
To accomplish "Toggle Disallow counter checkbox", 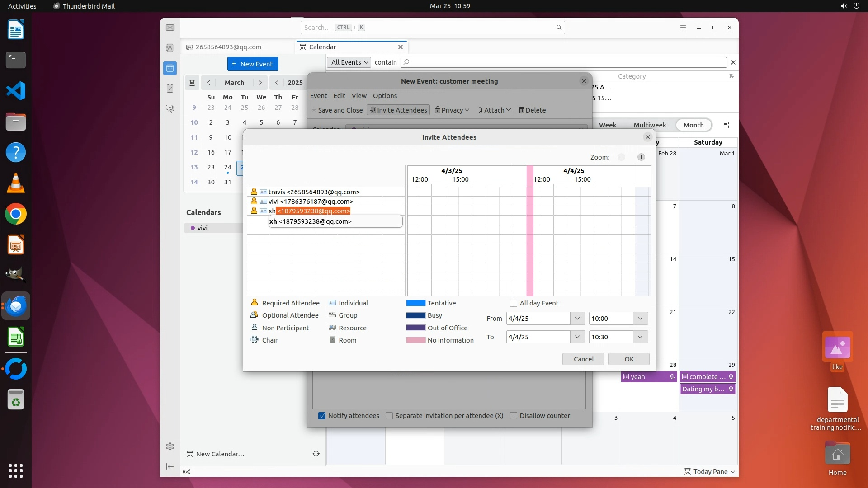I will (x=514, y=416).
